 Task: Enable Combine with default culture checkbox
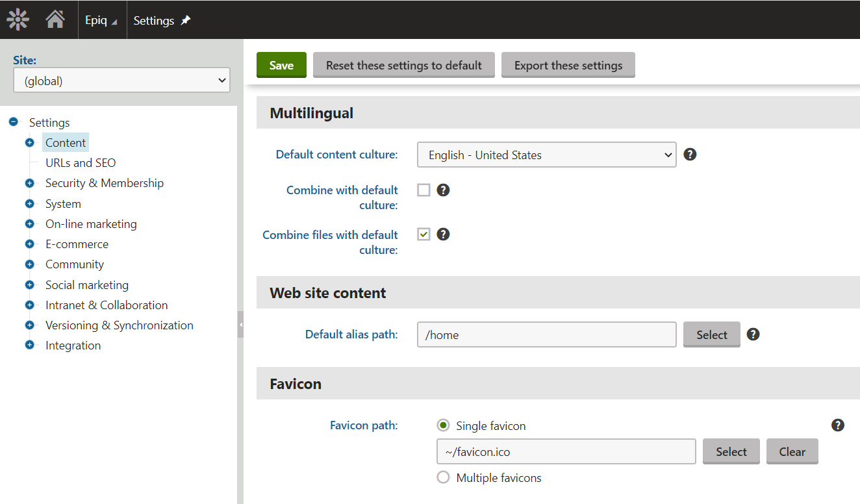424,190
